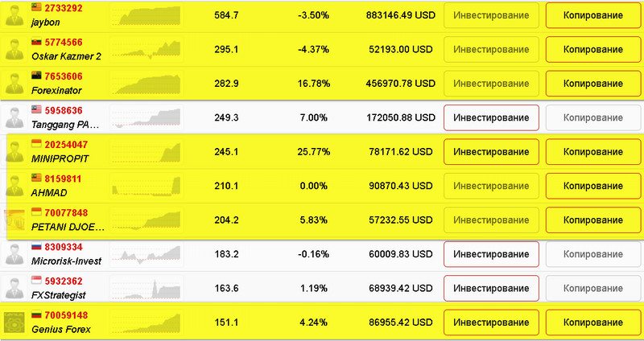Open account 7653606 Forexinator link
644x341 pixels.
click(64, 76)
